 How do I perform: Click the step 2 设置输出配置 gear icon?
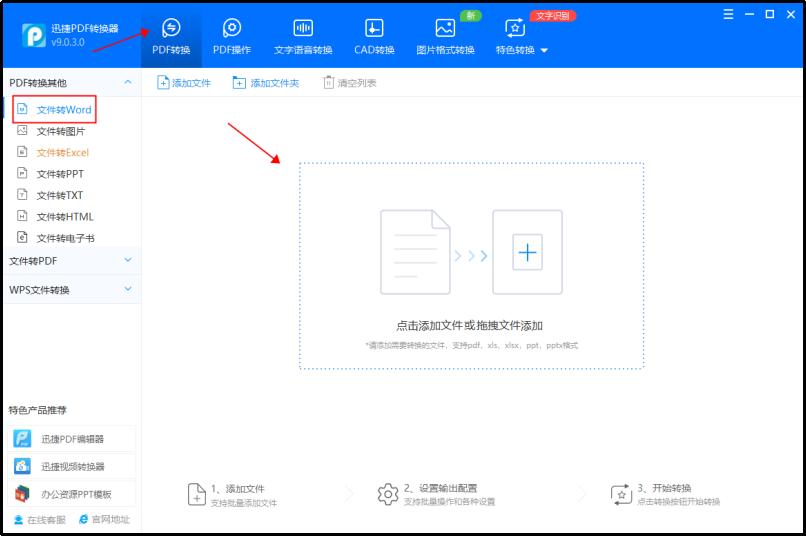pyautogui.click(x=388, y=494)
